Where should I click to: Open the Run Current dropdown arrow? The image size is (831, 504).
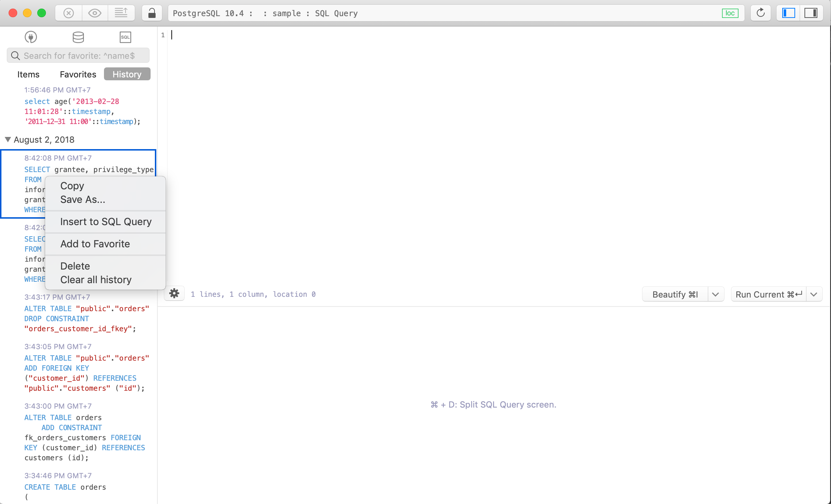(x=814, y=294)
